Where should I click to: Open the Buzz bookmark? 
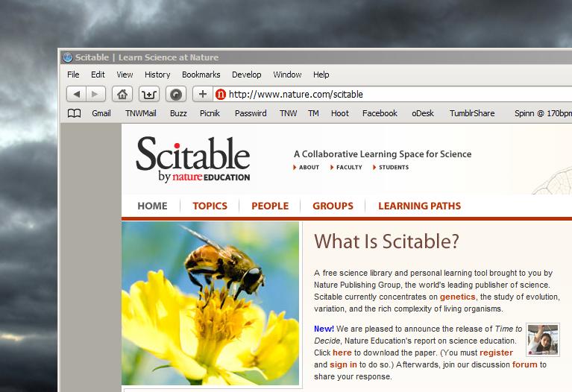pos(178,113)
